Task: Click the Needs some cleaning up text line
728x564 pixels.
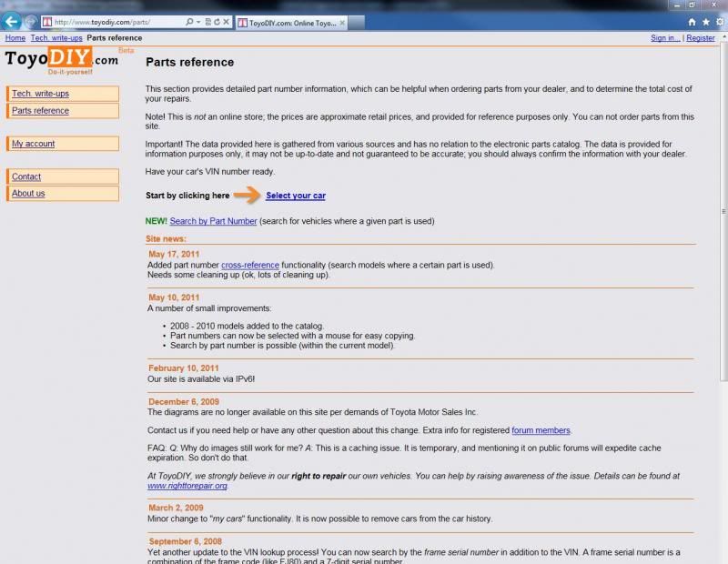Action: coord(238,275)
